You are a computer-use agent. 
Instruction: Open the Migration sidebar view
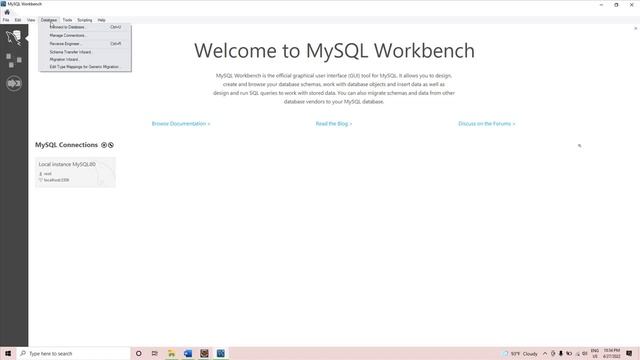tap(14, 83)
